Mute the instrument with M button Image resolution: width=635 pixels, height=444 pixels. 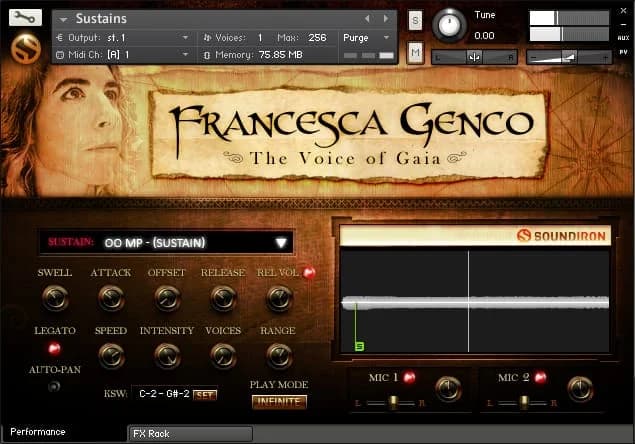point(415,52)
